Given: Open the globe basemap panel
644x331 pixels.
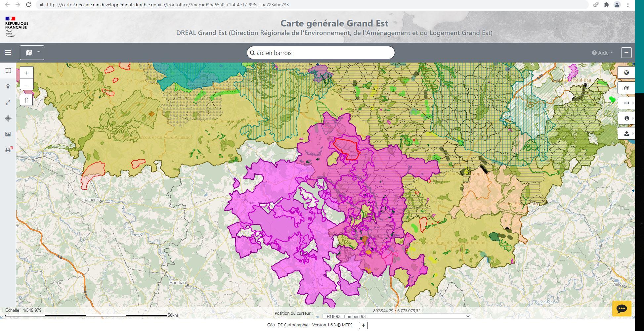Looking at the screenshot, I should tap(626, 73).
